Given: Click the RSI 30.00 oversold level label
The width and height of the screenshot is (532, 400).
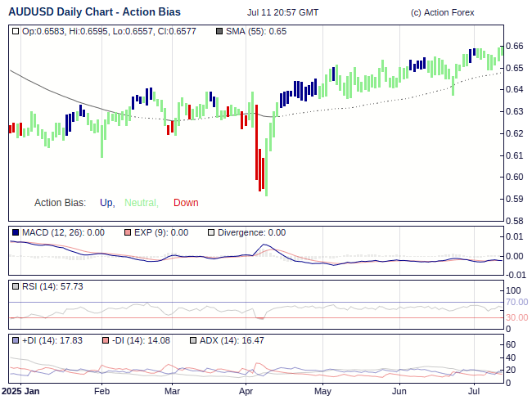Looking at the screenshot, I should pyautogui.click(x=516, y=317).
